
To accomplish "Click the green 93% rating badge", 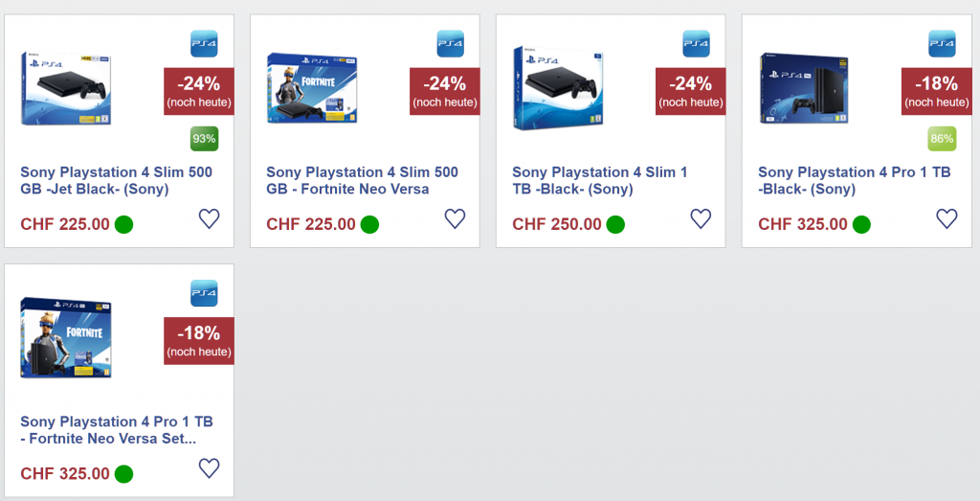I will coord(204,139).
